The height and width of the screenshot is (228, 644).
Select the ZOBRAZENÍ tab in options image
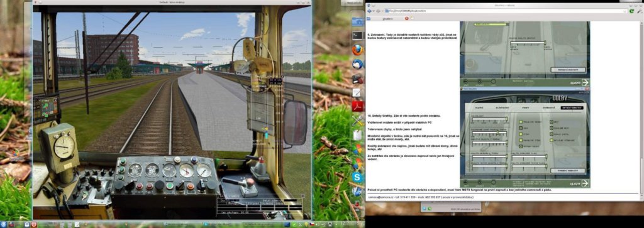(548, 107)
